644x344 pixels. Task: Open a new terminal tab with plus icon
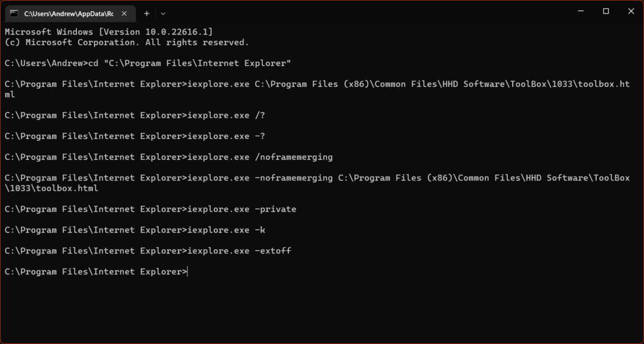pos(147,14)
